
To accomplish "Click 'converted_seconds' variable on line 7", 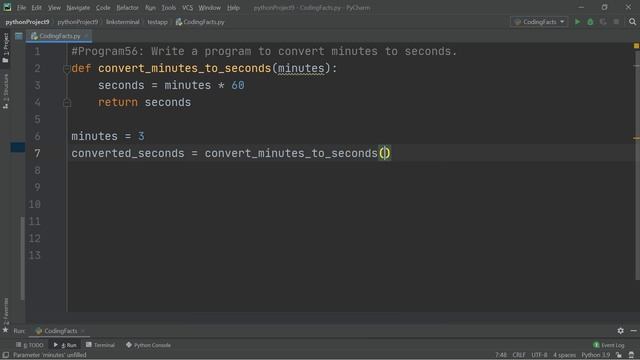I will click(128, 153).
